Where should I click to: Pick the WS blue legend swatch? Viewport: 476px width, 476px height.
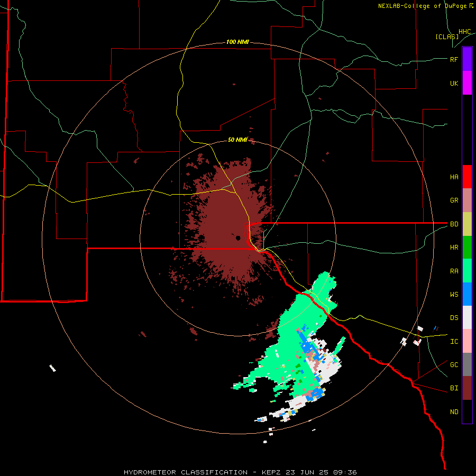[x=467, y=294]
